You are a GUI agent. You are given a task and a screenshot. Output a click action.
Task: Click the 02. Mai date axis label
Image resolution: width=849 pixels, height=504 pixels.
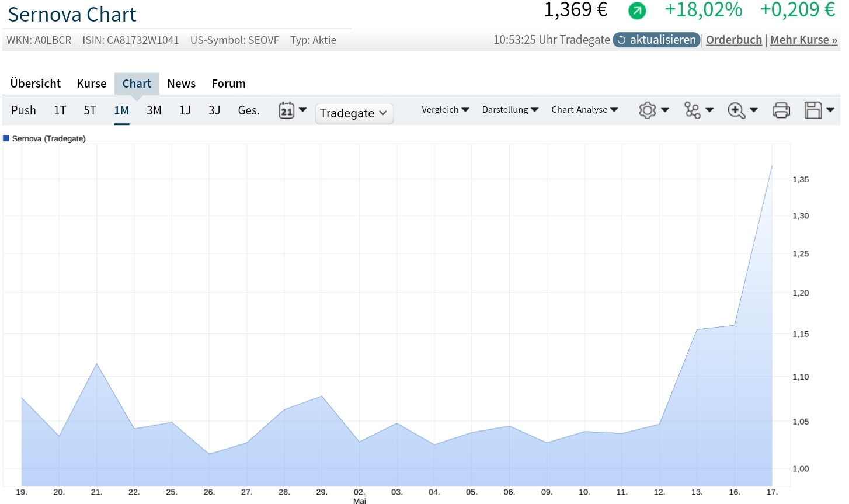359,496
